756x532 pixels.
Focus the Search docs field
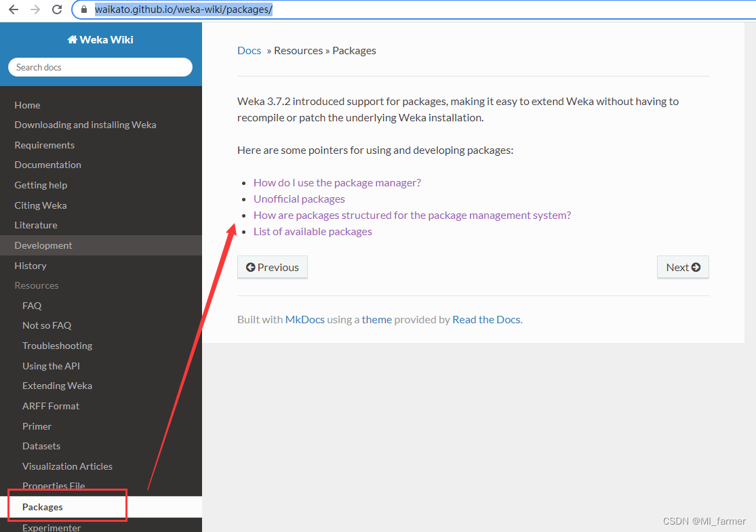coord(100,67)
